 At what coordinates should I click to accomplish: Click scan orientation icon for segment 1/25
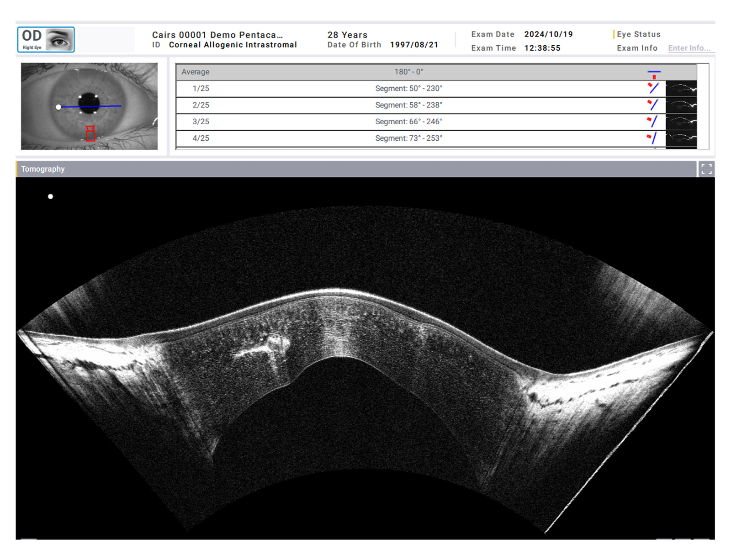(653, 88)
